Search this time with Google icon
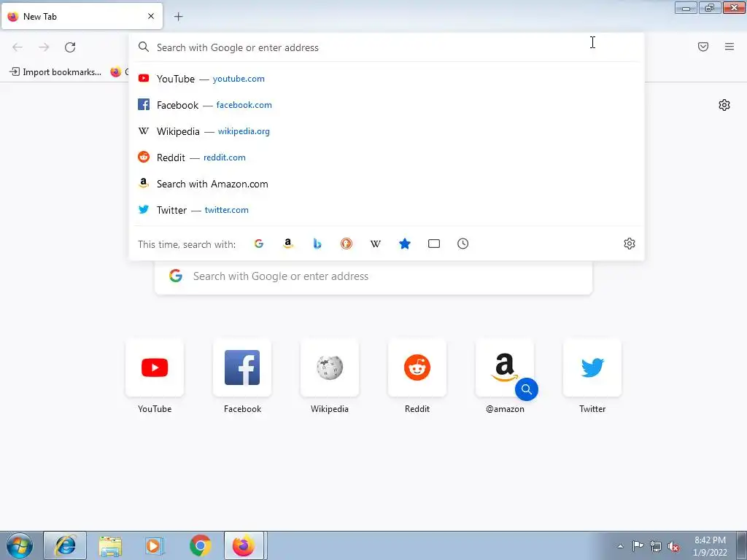 [259, 244]
